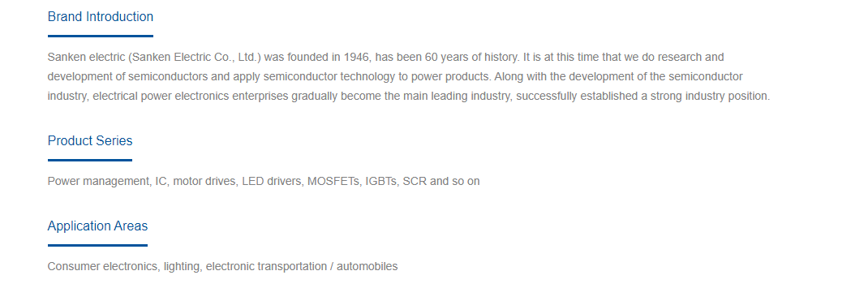Click the word "lighting" under Application Areas
The height and width of the screenshot is (301, 868).
(182, 267)
